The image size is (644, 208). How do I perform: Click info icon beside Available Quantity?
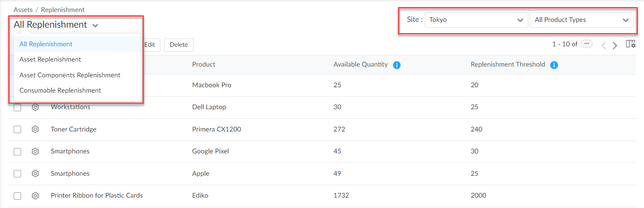pos(397,65)
